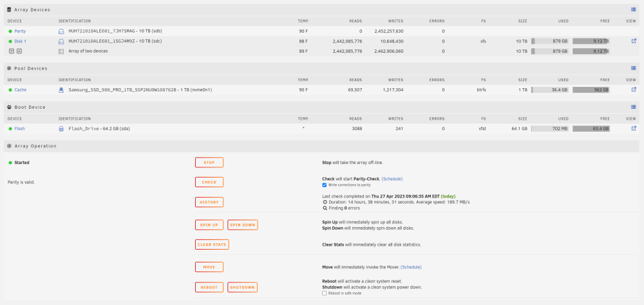The image size is (644, 305).
Task: Click the Clear Stats button
Action: pyautogui.click(x=212, y=245)
